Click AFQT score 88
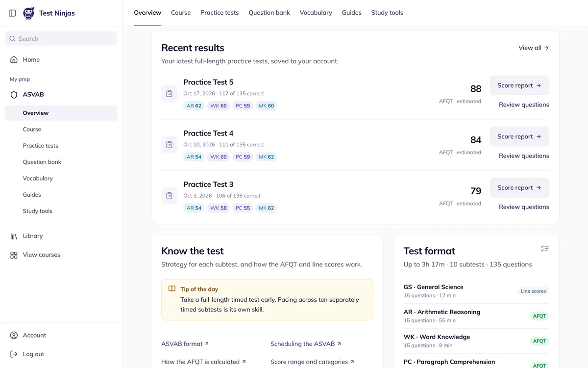The width and height of the screenshot is (588, 368). click(x=476, y=89)
